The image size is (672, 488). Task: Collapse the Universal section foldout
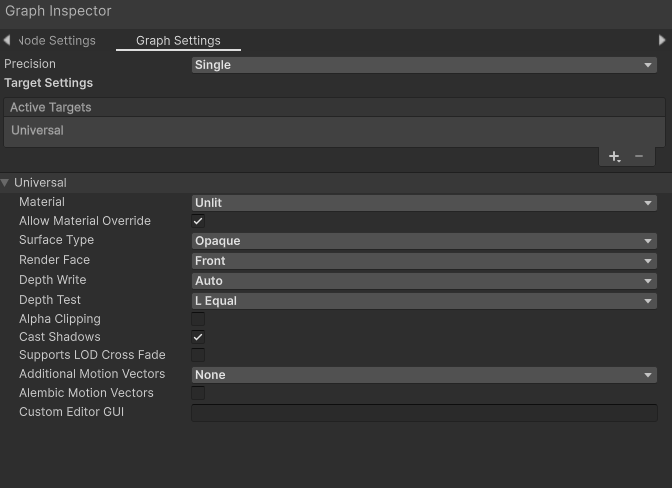6,183
